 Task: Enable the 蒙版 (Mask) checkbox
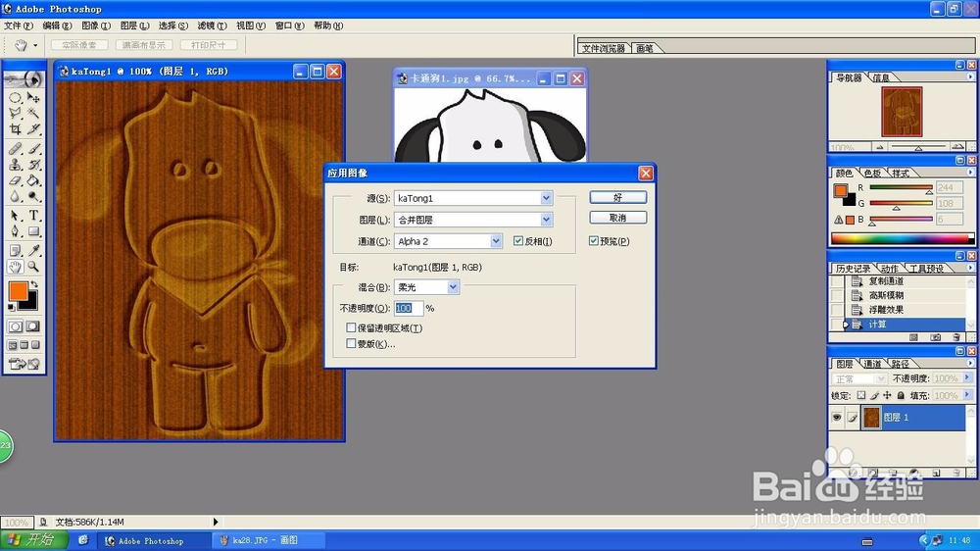351,343
